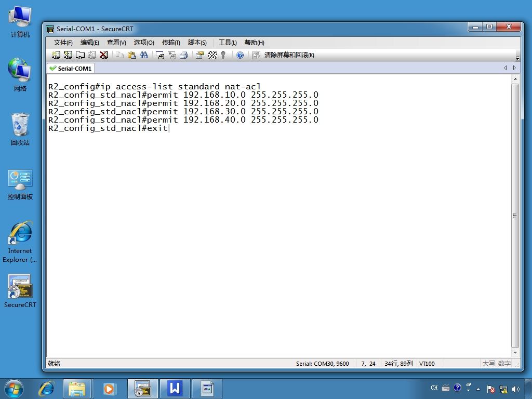Select the 网络 desktop icon

[20, 75]
